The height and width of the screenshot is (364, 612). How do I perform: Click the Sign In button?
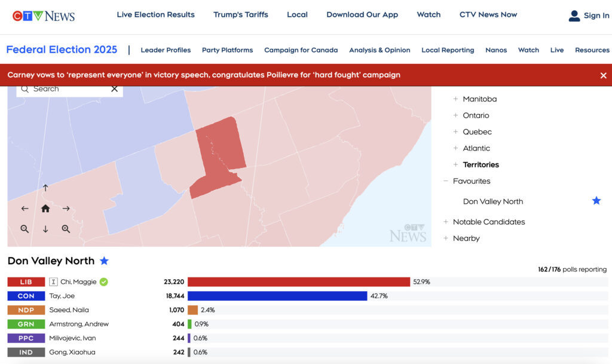coord(589,16)
